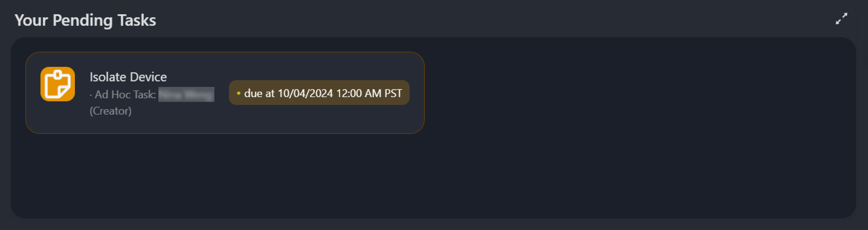
Task: Click the 10/04/2024 date in due badge
Action: [x=305, y=93]
